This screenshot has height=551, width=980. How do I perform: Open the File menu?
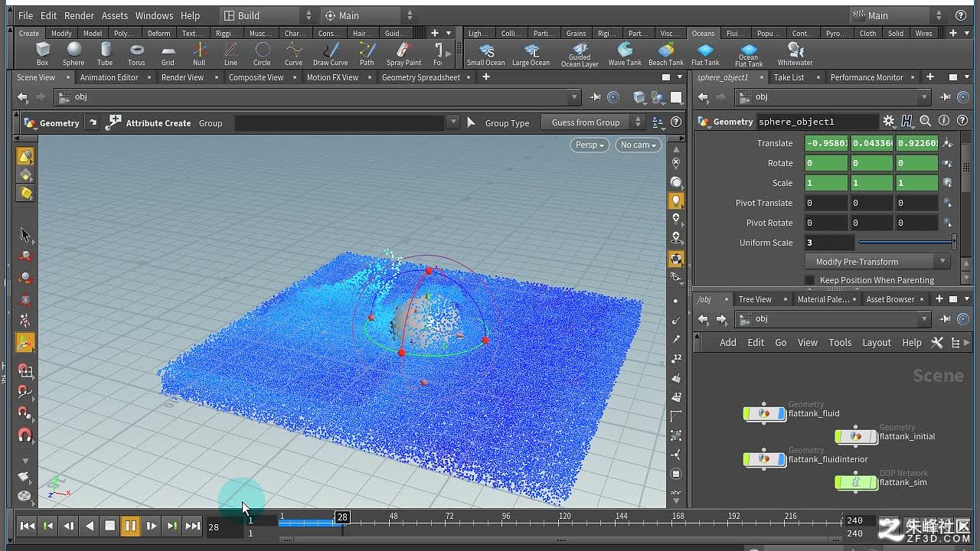click(25, 15)
